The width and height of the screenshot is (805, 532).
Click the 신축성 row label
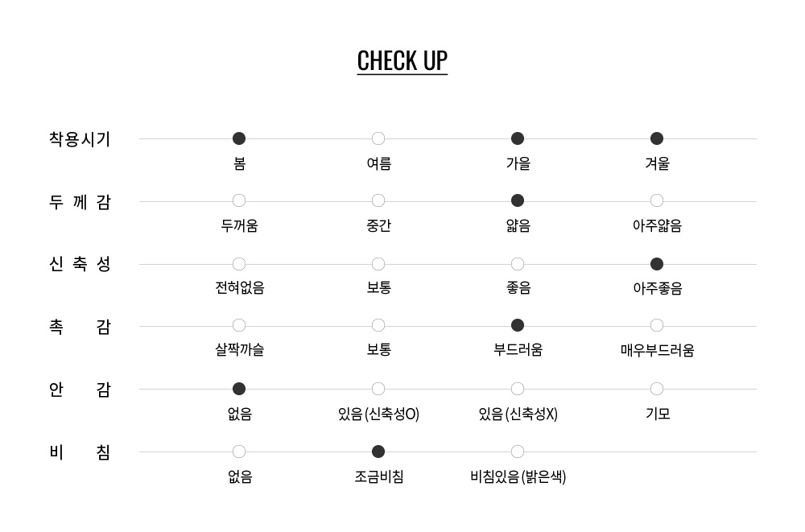80,265
